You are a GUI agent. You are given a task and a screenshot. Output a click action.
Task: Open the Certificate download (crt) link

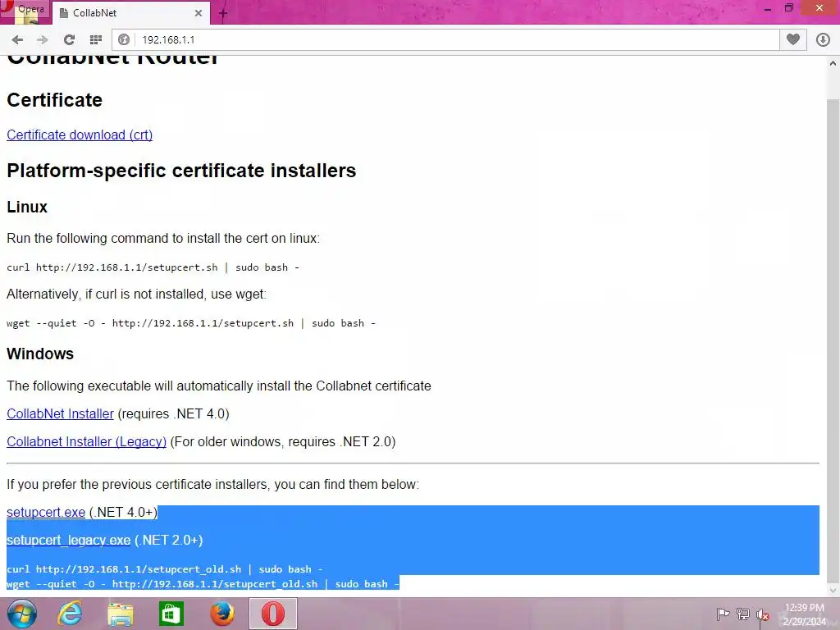pyautogui.click(x=80, y=135)
